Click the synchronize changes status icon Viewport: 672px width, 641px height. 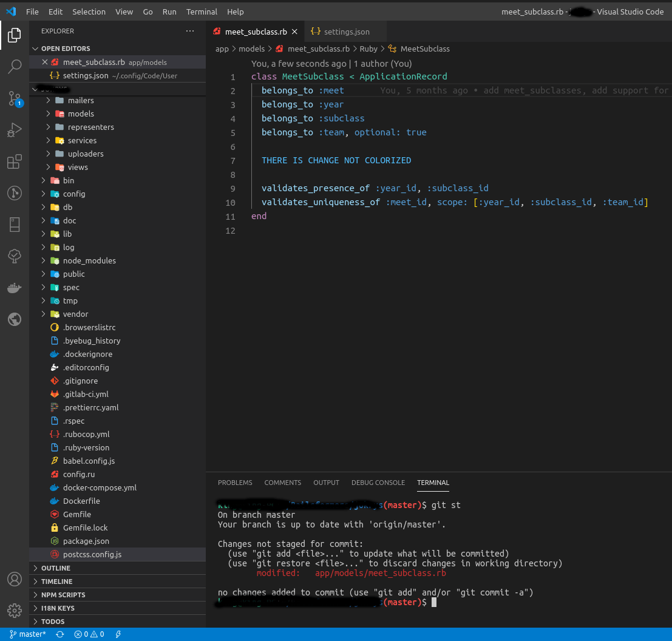coord(60,634)
